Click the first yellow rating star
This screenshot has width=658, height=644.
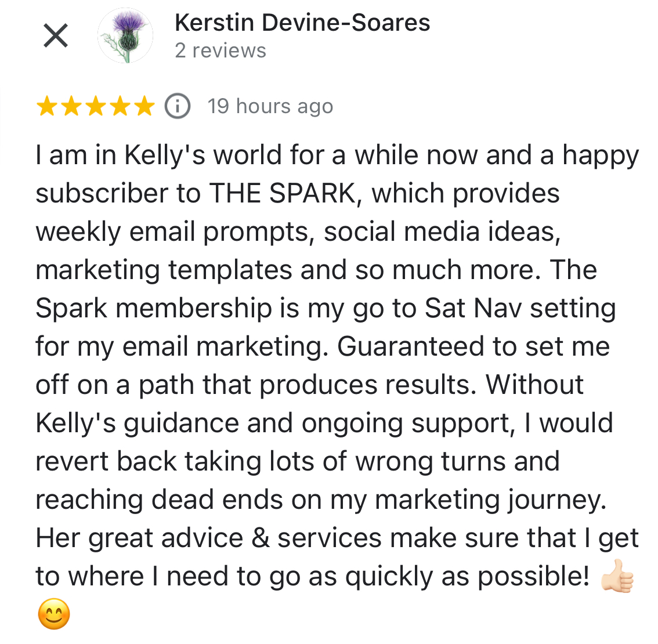click(x=47, y=107)
